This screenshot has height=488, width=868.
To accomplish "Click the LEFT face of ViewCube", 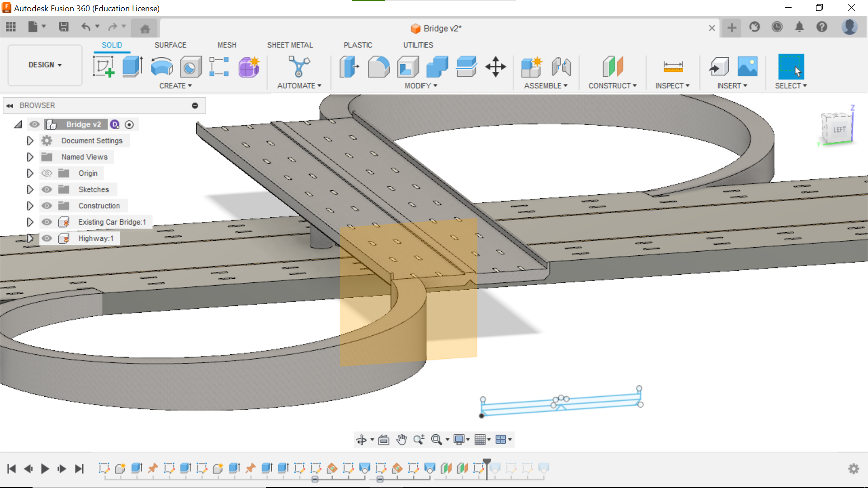I will (839, 130).
